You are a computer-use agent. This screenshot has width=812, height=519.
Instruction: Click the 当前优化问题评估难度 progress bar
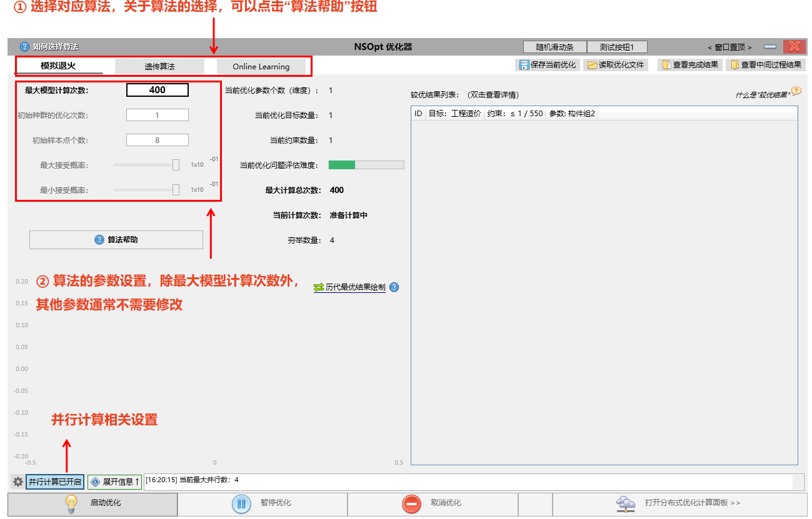(366, 165)
